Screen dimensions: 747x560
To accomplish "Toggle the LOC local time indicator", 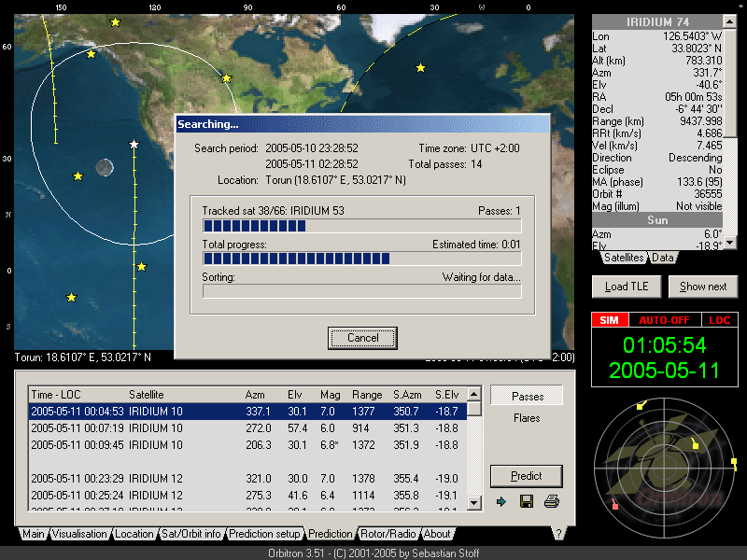I will click(719, 320).
